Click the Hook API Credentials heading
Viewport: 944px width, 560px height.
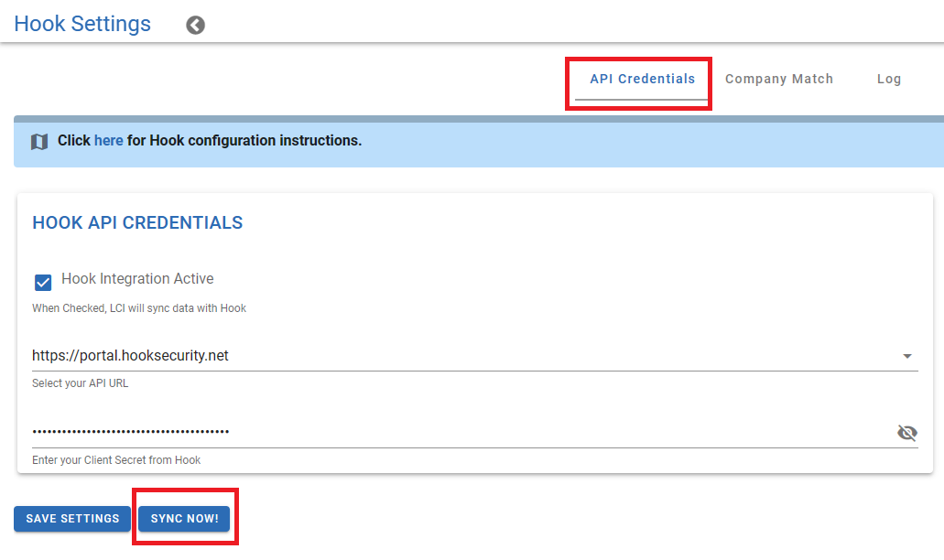(137, 223)
